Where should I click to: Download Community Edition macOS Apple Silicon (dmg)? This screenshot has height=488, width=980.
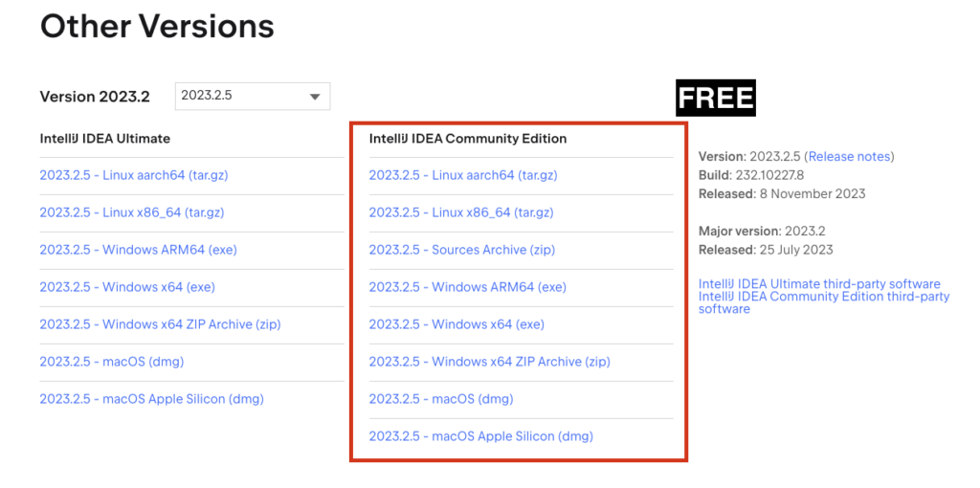coord(481,436)
